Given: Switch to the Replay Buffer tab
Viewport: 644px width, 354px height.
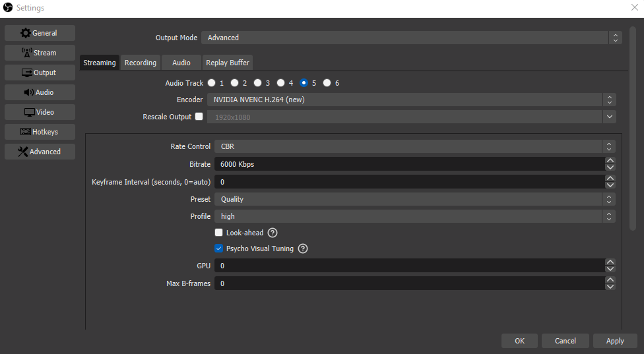Looking at the screenshot, I should 227,63.
